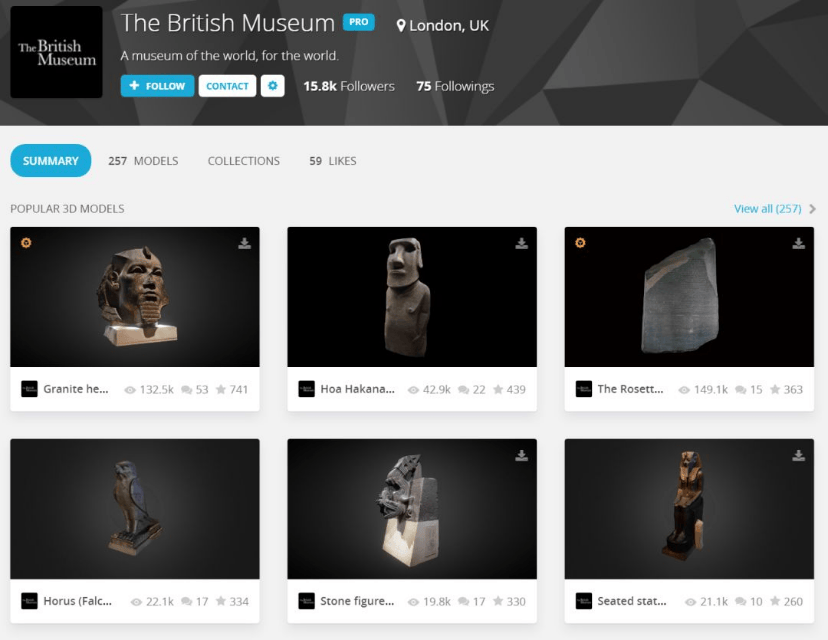The image size is (828, 640).
Task: Click the star likes icon showing 334
Action: (x=221, y=601)
